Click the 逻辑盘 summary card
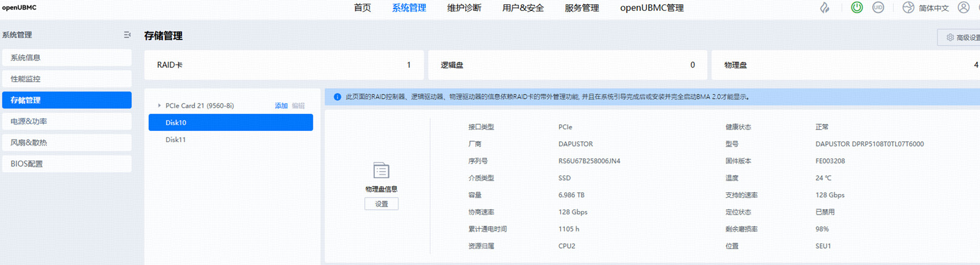This screenshot has height=265, width=980. (x=568, y=65)
